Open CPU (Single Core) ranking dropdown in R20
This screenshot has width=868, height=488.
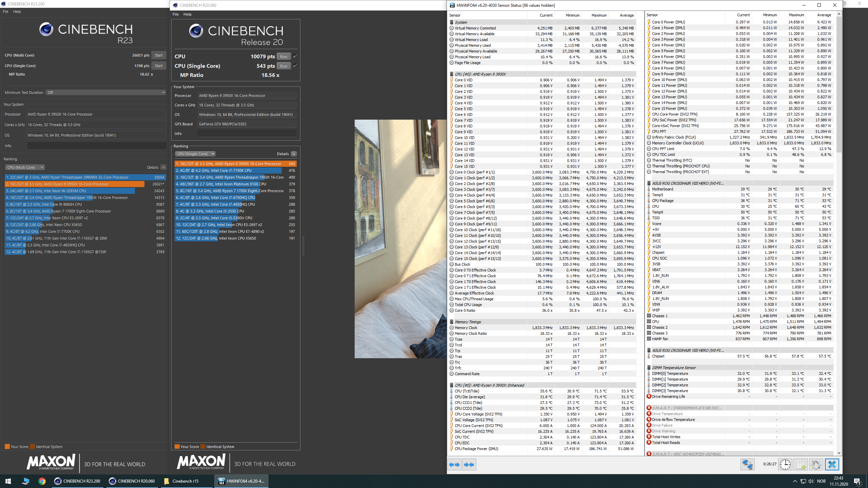click(195, 154)
